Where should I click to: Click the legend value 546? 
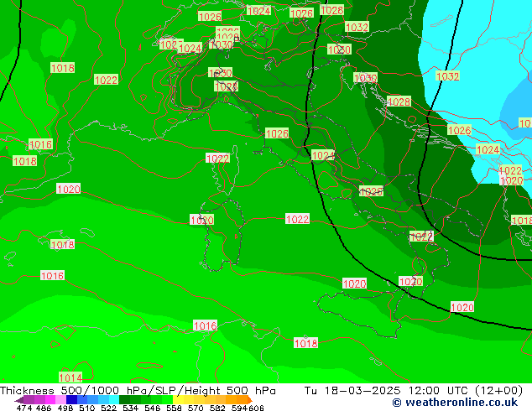click(153, 408)
